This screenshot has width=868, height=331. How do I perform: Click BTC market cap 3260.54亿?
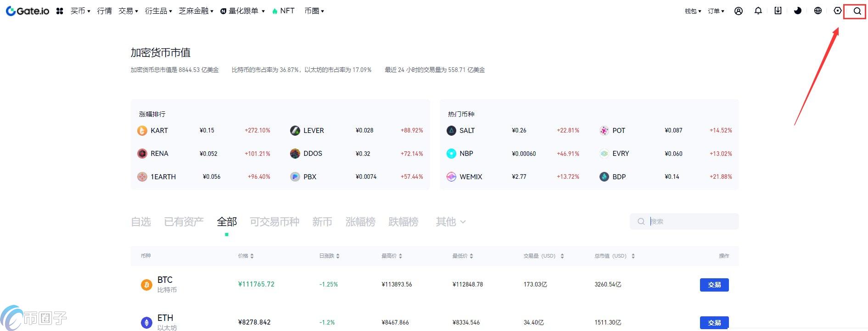[608, 285]
